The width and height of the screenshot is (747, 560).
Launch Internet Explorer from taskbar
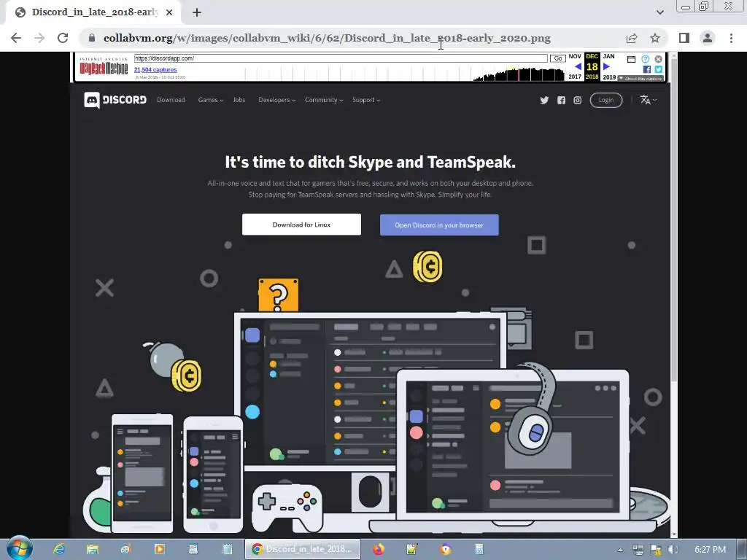tap(58, 549)
